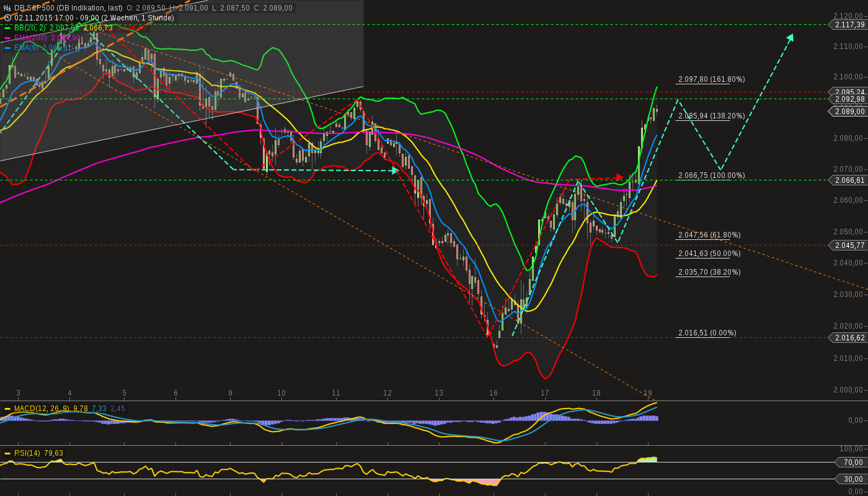Viewport: 868px width, 496px height.
Task: Click the red 2.016,62 price marker
Action: point(848,338)
